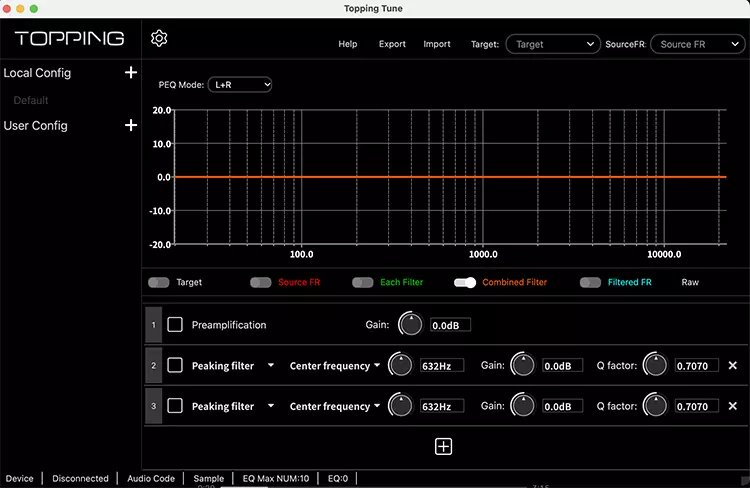Image resolution: width=750 pixels, height=488 pixels.
Task: Open settings with the gear icon
Action: pyautogui.click(x=159, y=38)
